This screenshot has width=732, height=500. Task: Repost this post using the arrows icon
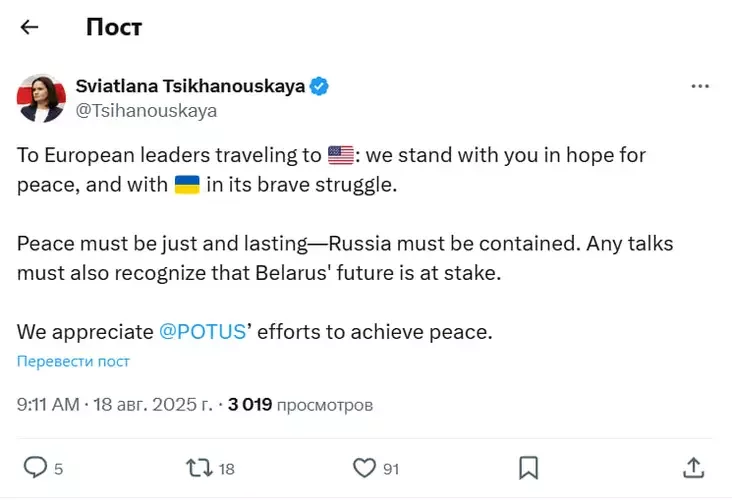point(199,467)
